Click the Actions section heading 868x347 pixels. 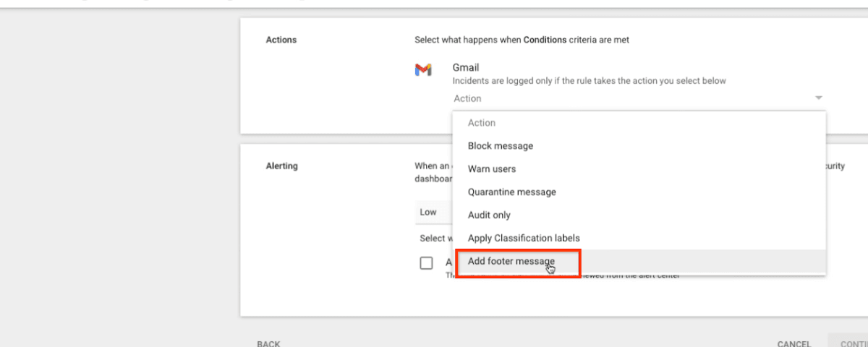tap(281, 40)
